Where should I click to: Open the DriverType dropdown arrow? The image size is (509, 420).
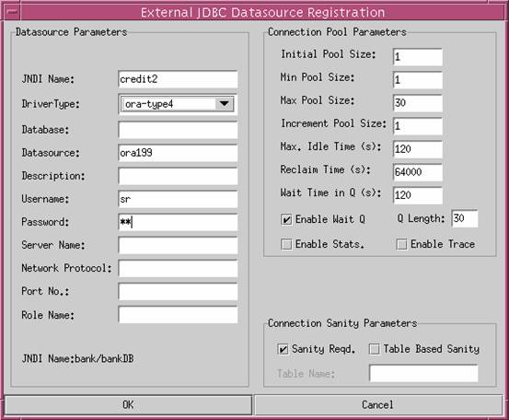pyautogui.click(x=224, y=104)
